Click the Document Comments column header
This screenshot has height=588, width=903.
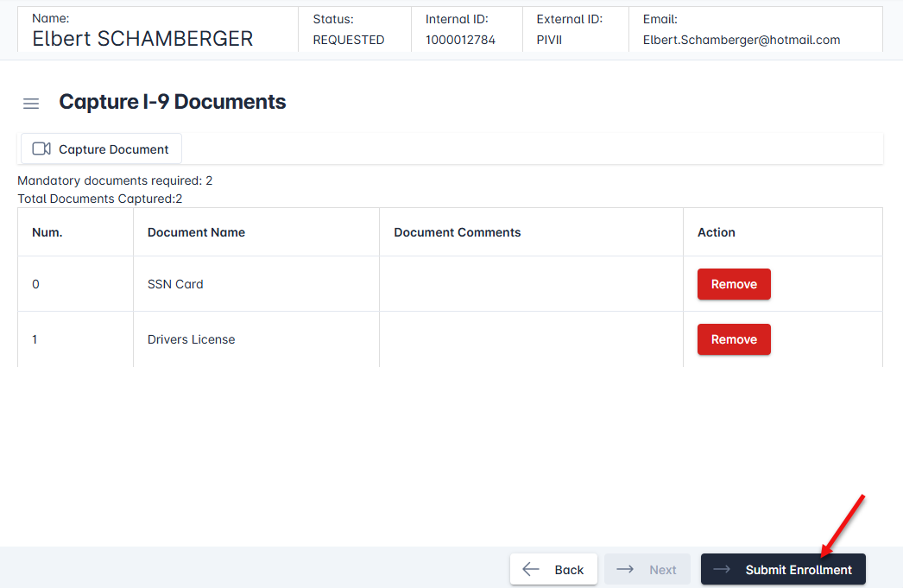[457, 232]
